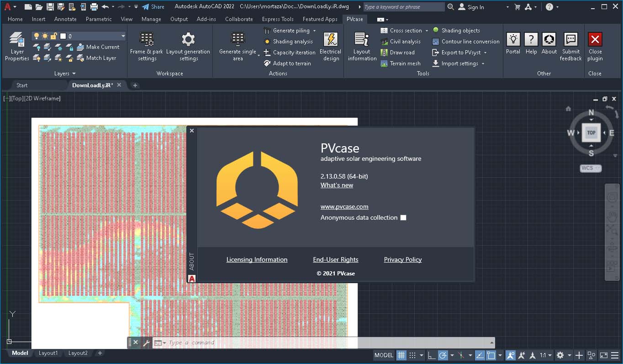623x364 pixels.
Task: Open Frame & park settings
Action: coord(147,46)
